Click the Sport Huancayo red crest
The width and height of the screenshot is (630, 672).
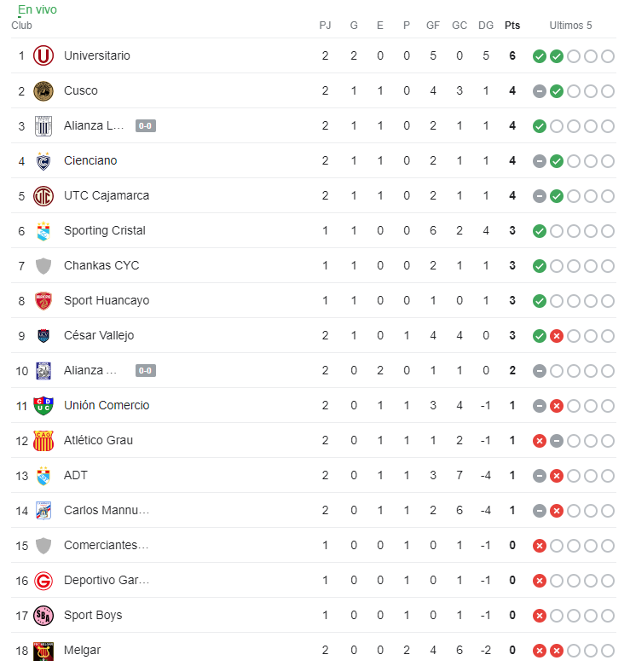(x=43, y=300)
